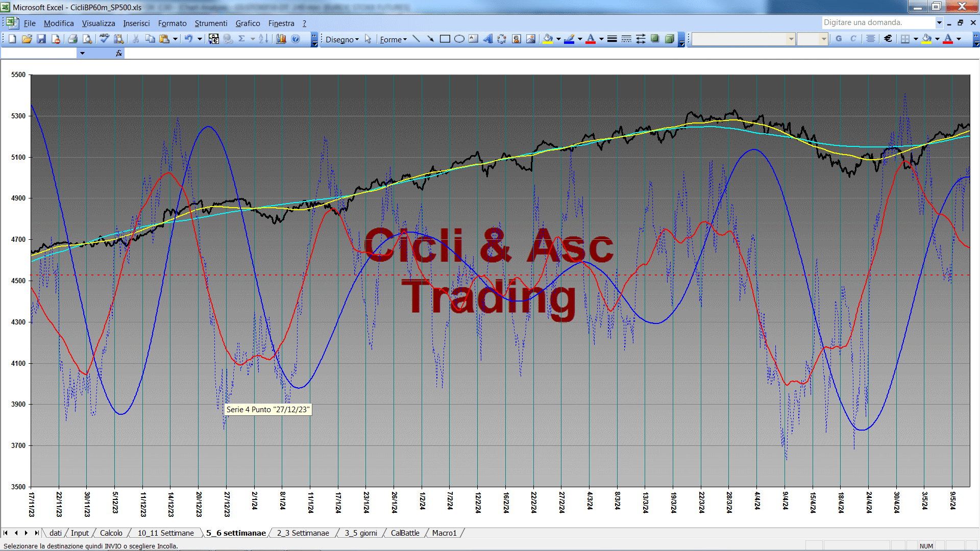Select the Rectangle drawing tool
Image resolution: width=980 pixels, height=551 pixels.
(445, 39)
